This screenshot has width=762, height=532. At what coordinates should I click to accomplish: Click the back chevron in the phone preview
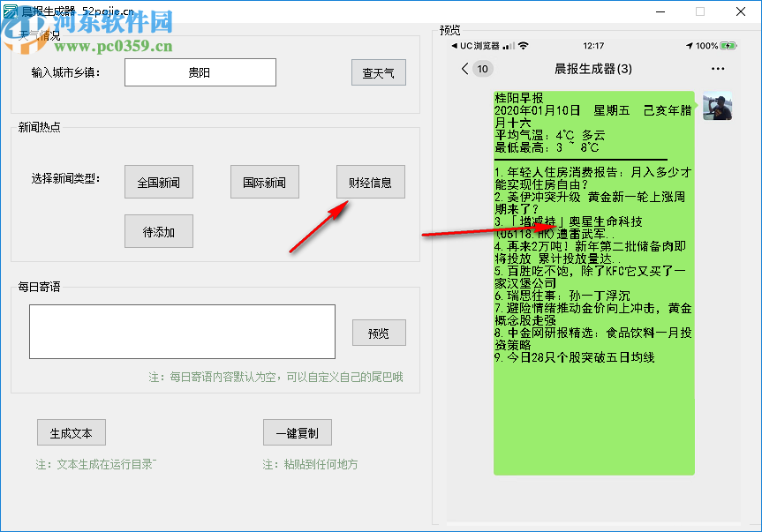pos(465,69)
